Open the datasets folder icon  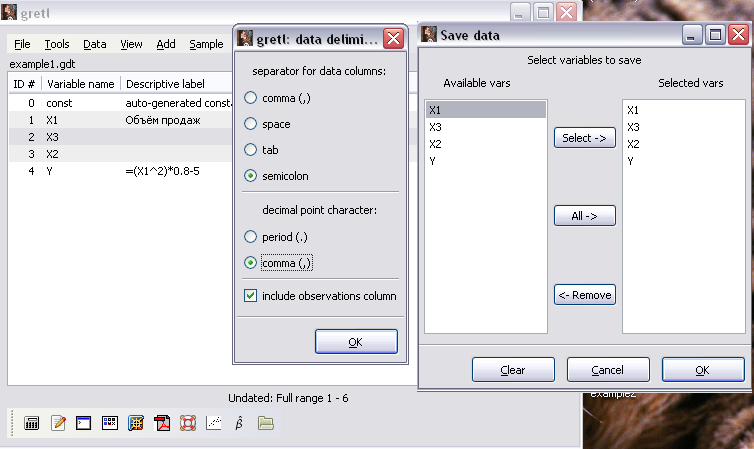[265, 424]
